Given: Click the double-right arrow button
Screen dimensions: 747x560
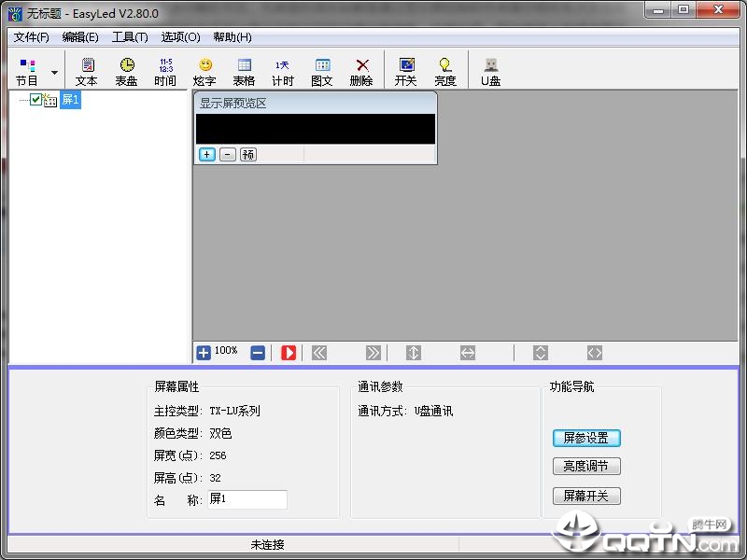Looking at the screenshot, I should pyautogui.click(x=373, y=353).
